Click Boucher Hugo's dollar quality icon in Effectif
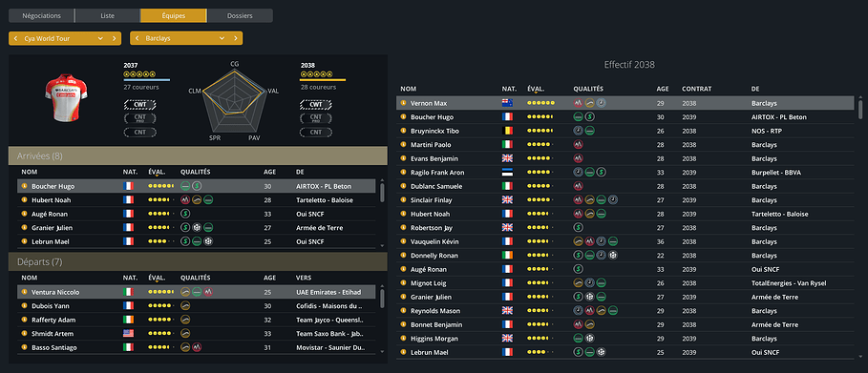The height and width of the screenshot is (373, 868). click(590, 116)
